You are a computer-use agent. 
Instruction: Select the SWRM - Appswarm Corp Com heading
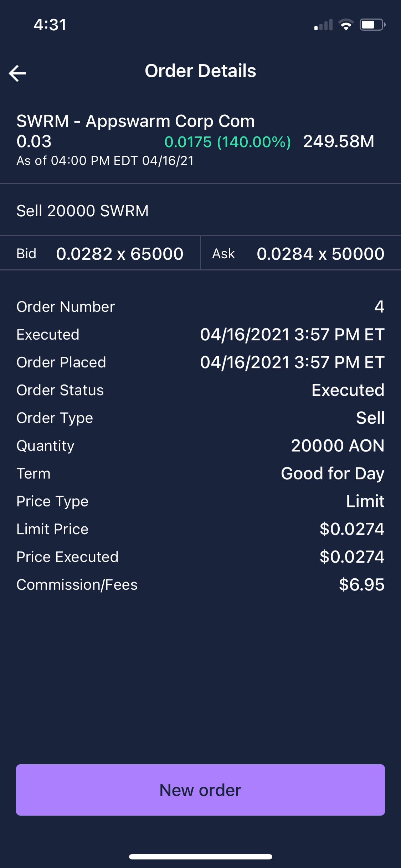click(x=136, y=121)
